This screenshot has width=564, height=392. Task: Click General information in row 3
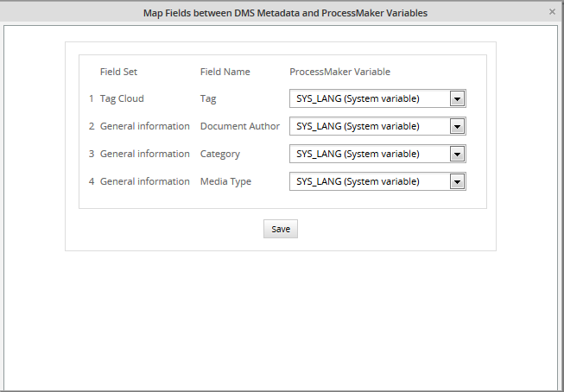[144, 155]
